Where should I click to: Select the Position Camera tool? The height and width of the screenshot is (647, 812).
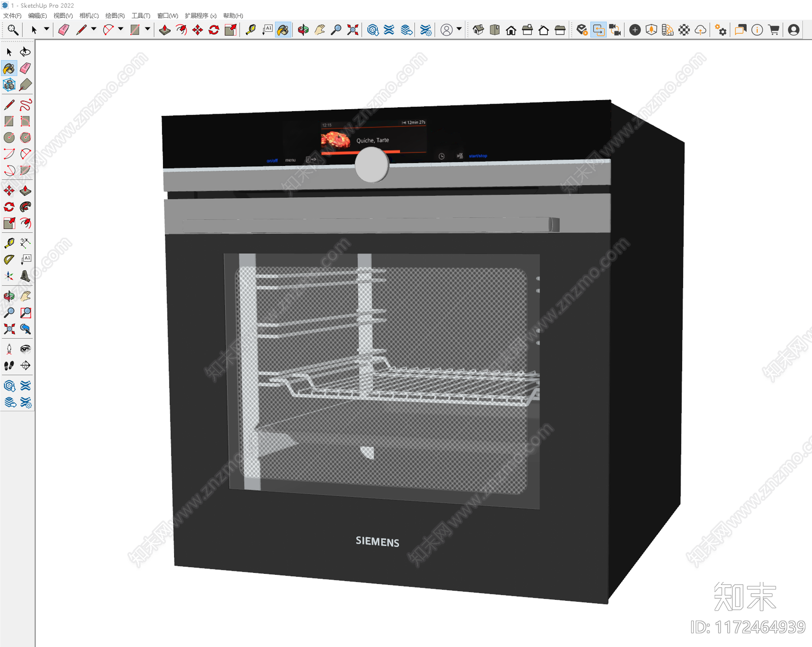pyautogui.click(x=9, y=349)
